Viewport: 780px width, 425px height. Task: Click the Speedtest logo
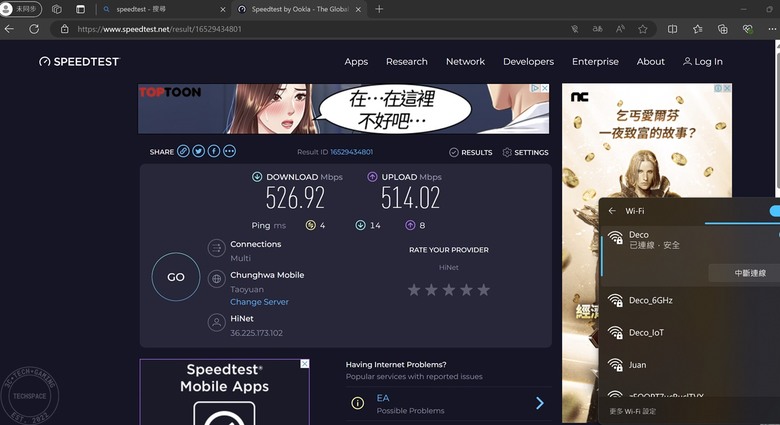click(x=80, y=62)
